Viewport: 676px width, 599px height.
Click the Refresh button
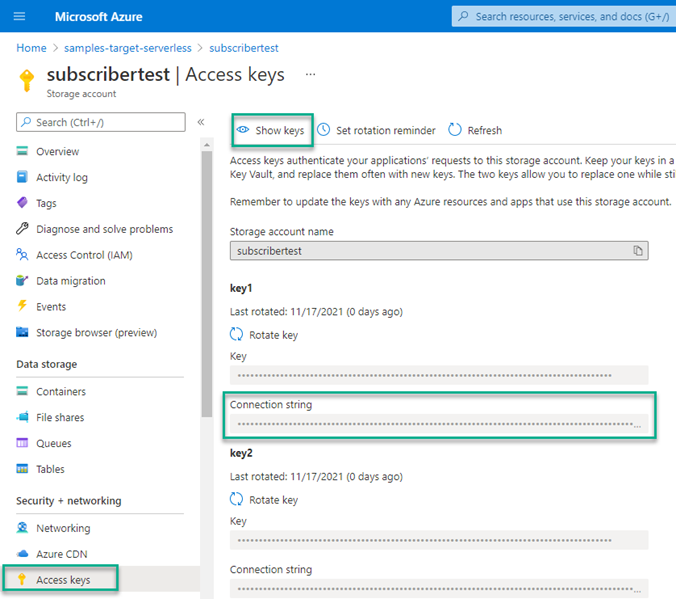[475, 130]
